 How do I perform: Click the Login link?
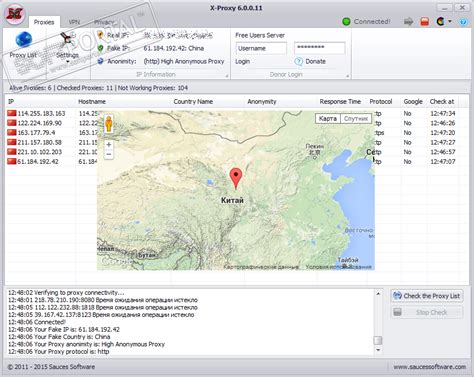point(242,61)
